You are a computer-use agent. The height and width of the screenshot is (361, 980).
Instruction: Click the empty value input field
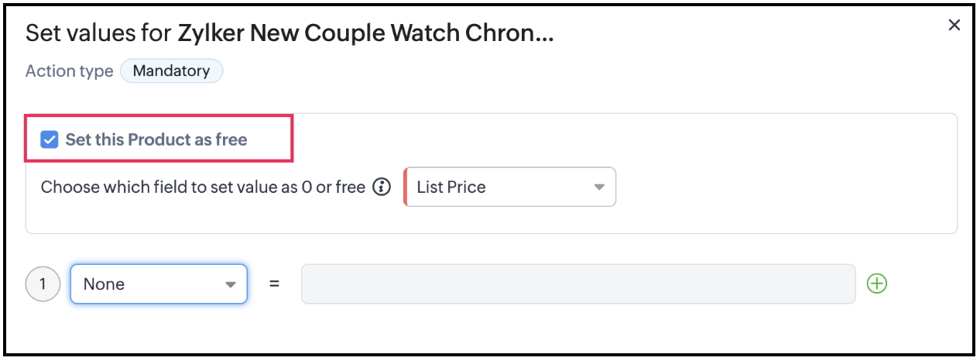click(577, 284)
